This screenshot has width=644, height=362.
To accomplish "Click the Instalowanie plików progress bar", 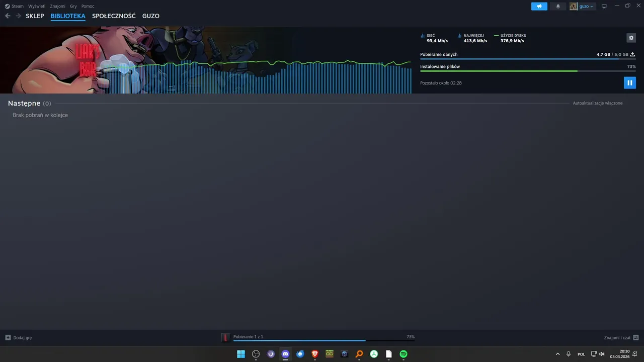I will click(528, 71).
